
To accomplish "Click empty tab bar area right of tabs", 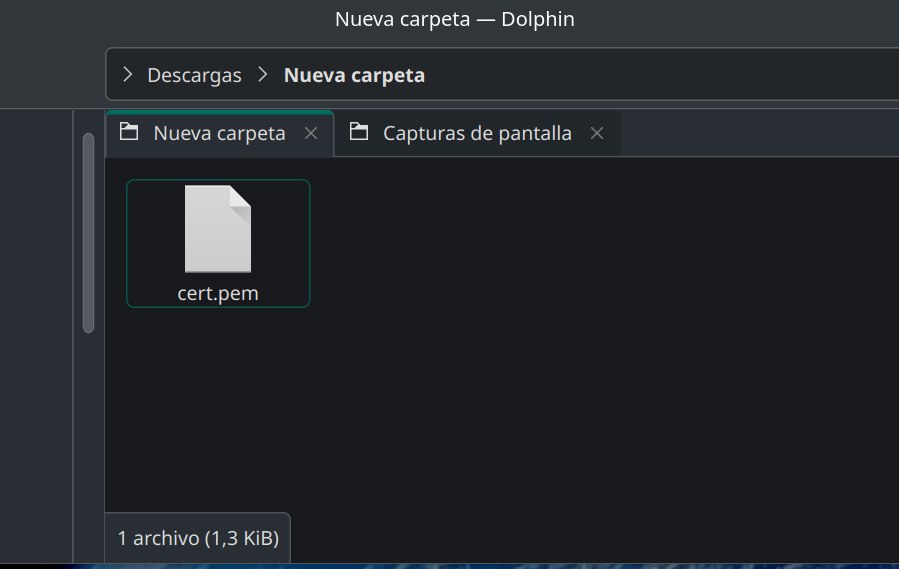I will (760, 133).
